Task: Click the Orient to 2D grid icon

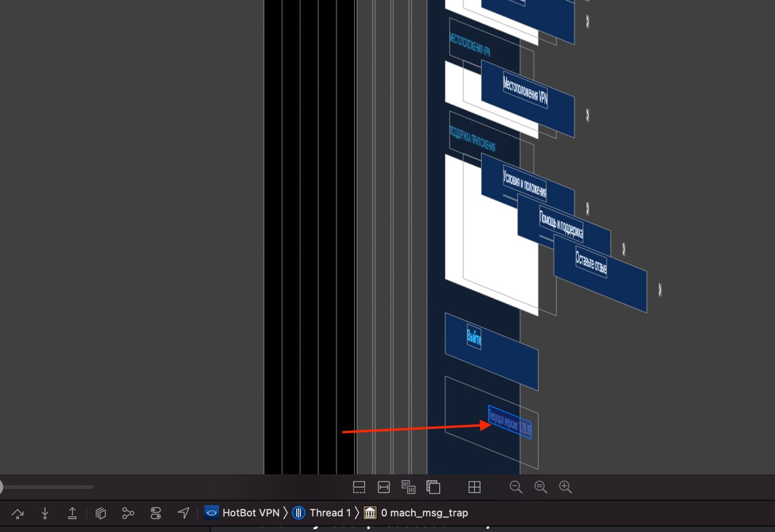Action: point(475,487)
